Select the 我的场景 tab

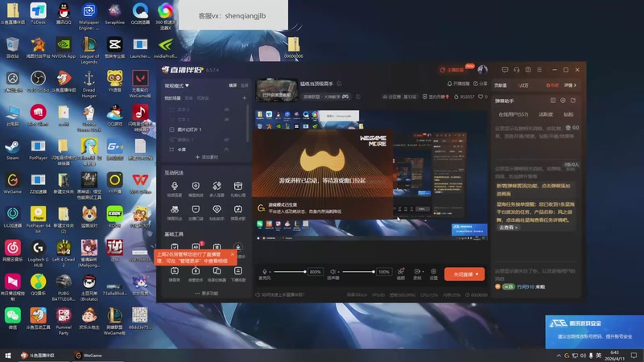172,98
